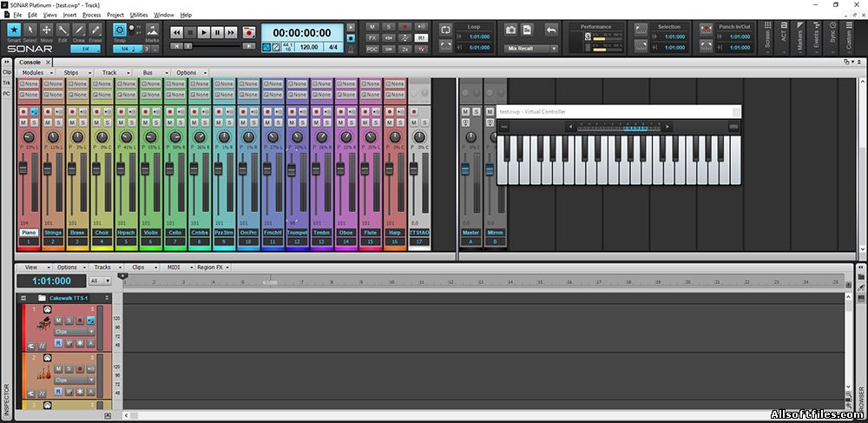Image resolution: width=868 pixels, height=423 pixels.
Task: Open the track filter All dropdown
Action: point(100,281)
